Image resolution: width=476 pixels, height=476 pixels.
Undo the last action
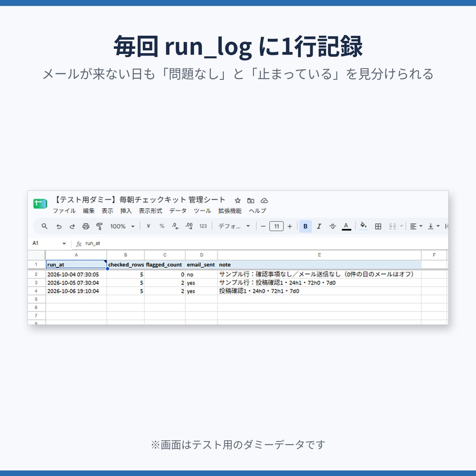tap(59, 226)
